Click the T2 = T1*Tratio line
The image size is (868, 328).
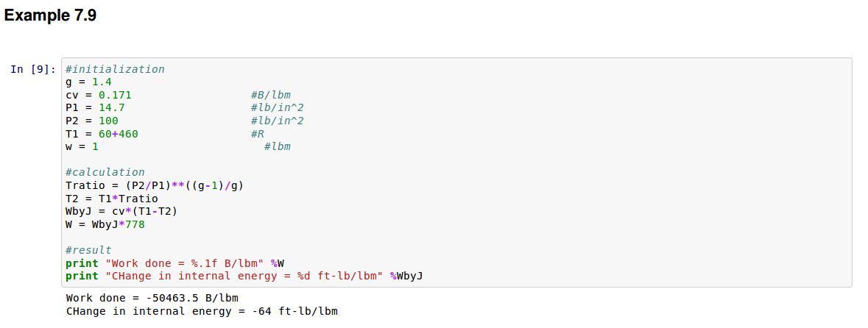click(111, 199)
